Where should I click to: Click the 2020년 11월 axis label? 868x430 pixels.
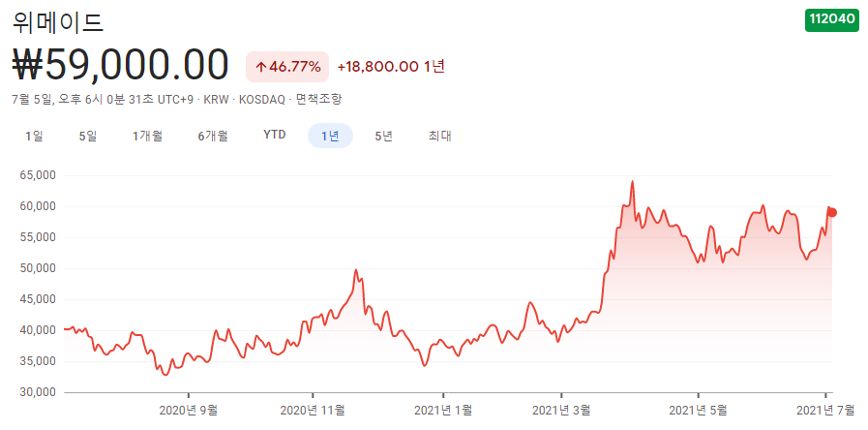(313, 411)
